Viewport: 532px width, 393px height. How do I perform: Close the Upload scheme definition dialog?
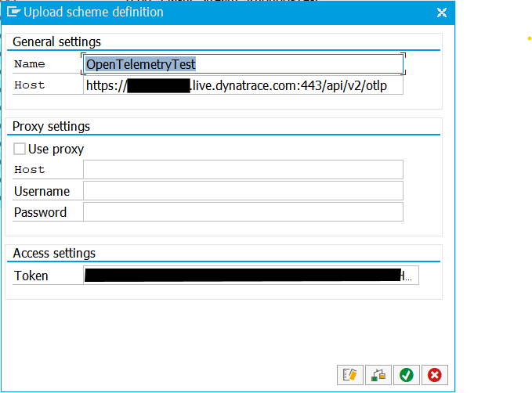(442, 13)
